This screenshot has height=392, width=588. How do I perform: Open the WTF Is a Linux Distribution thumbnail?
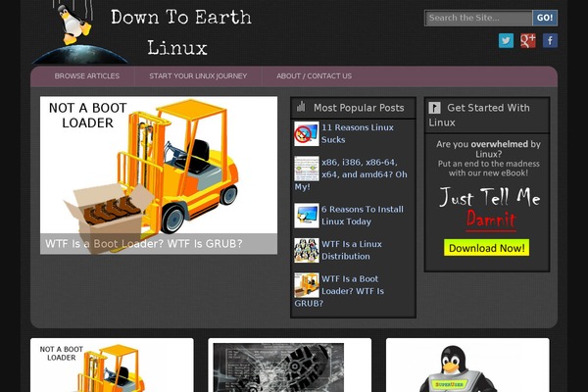[307, 250]
